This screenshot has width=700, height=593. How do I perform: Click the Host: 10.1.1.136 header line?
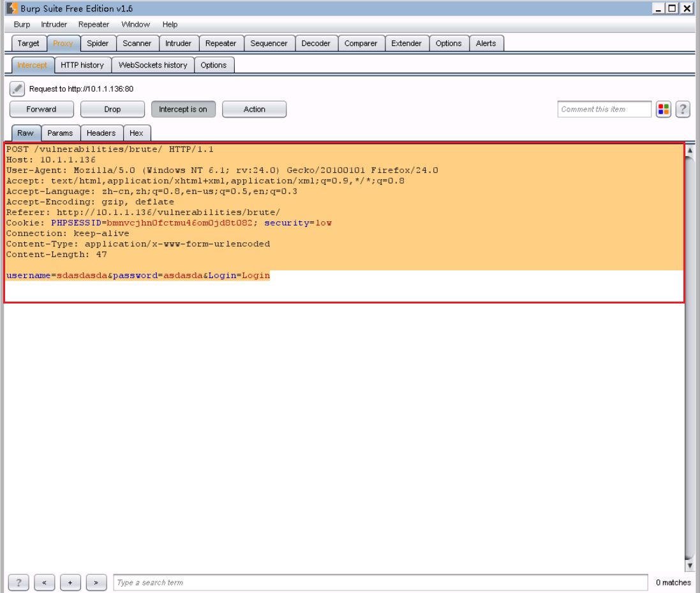pyautogui.click(x=51, y=160)
